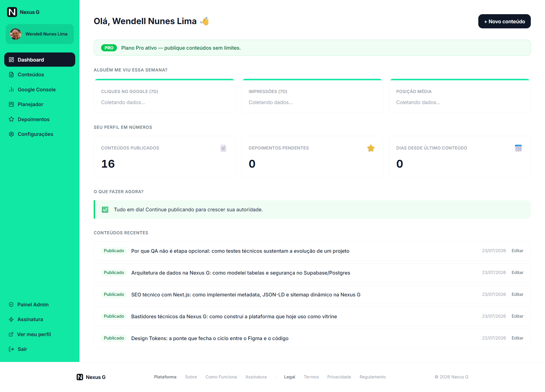
Task: Open Regulamento footer link
Action: coord(373,377)
